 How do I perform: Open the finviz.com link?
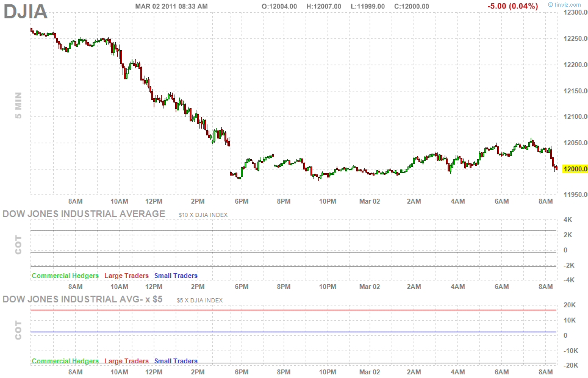[x=564, y=5]
